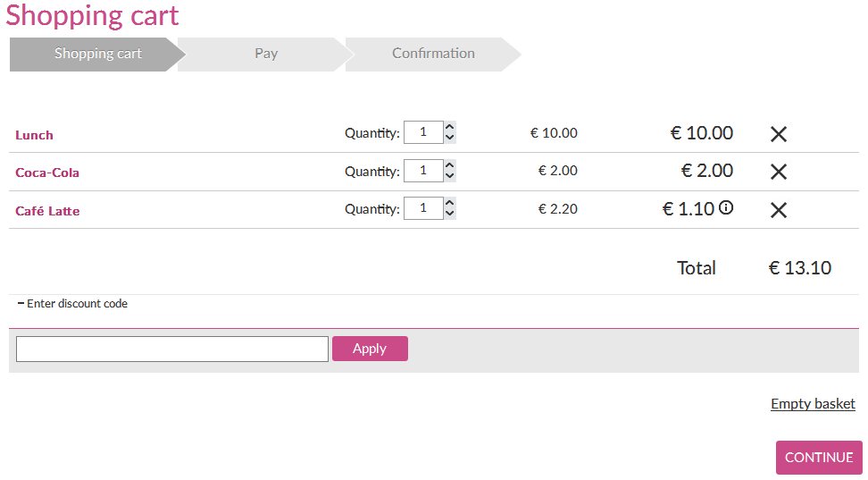Increase Lunch quantity with up arrow
Image resolution: width=868 pixels, height=480 pixels.
[x=450, y=127]
